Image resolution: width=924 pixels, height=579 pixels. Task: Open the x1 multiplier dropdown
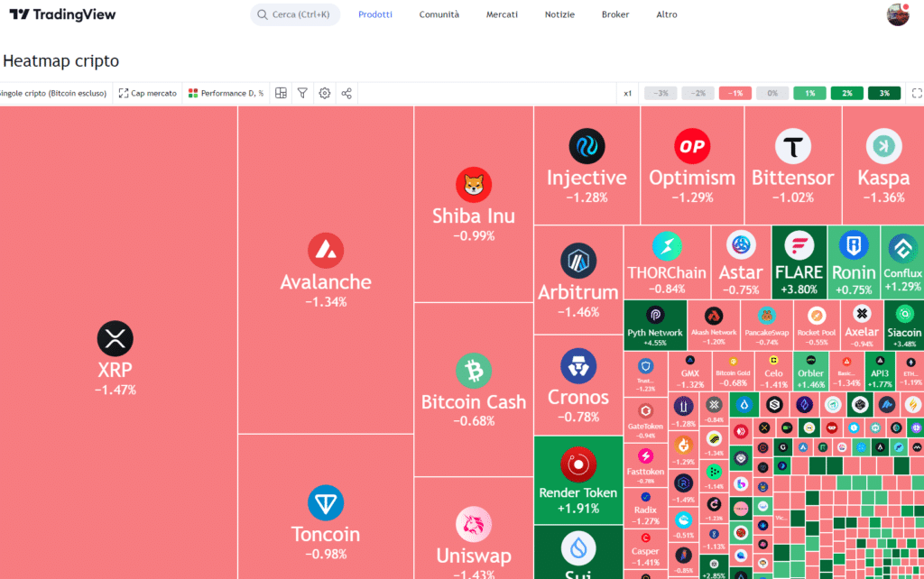pyautogui.click(x=628, y=93)
